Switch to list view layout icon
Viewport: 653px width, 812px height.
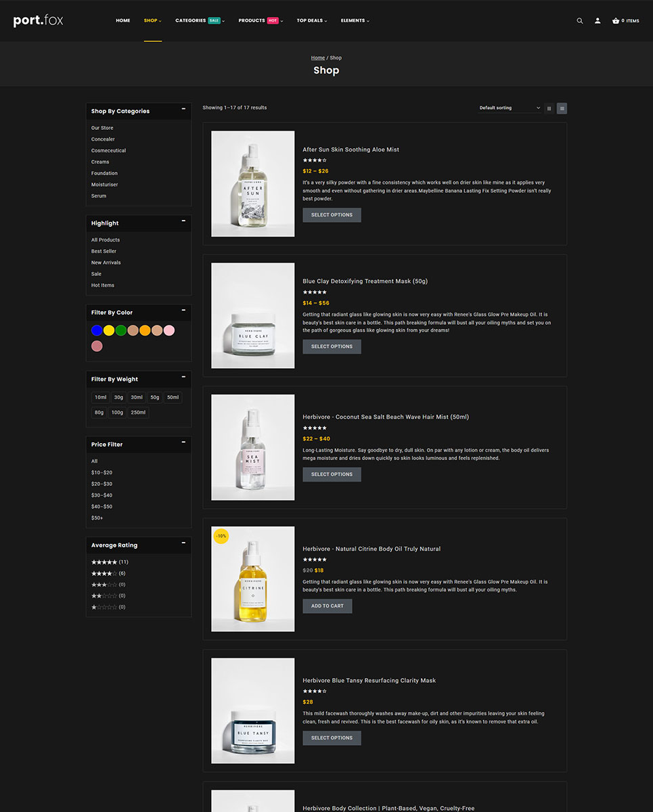click(x=562, y=108)
